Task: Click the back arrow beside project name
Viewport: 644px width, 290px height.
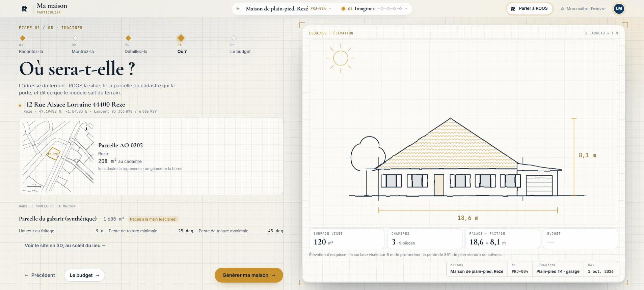Action: click(x=238, y=9)
